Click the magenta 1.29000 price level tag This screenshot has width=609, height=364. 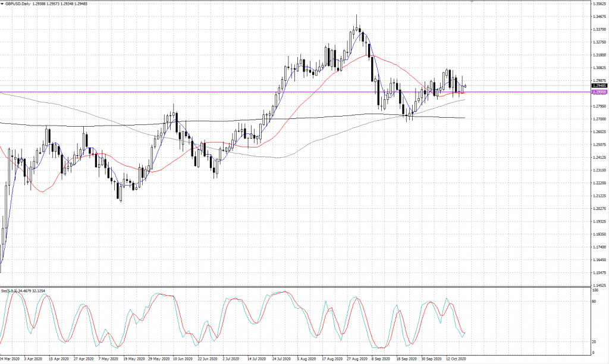click(x=599, y=92)
